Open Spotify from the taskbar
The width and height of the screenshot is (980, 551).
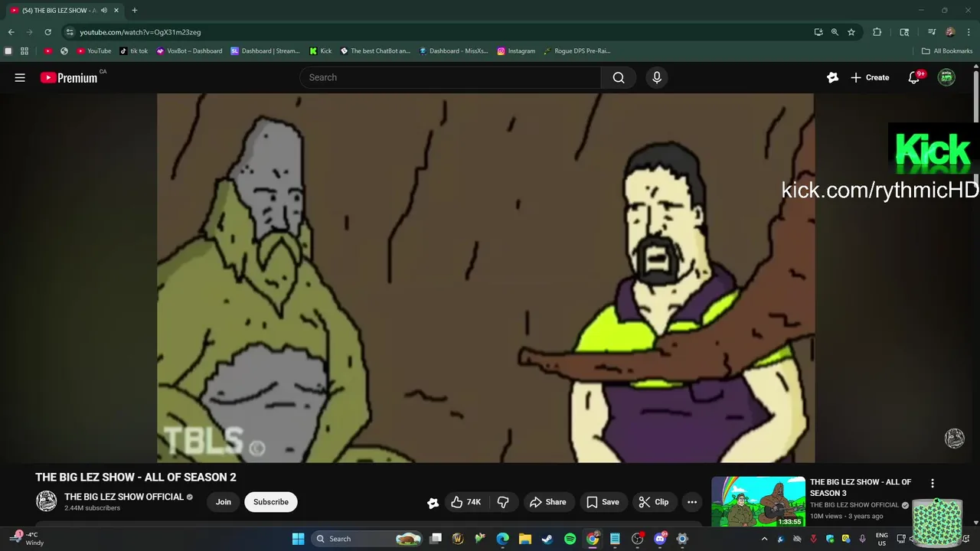(x=570, y=539)
